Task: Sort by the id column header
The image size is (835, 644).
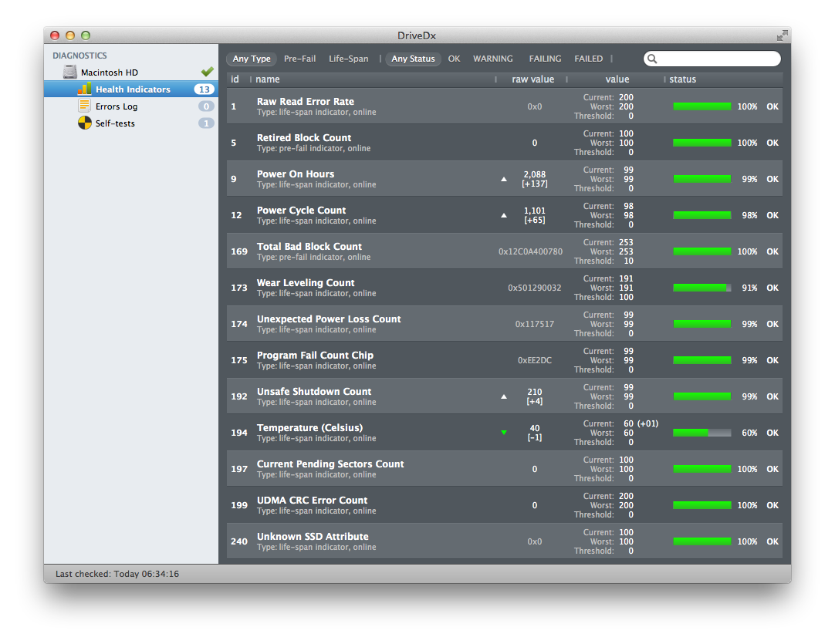Action: pos(238,79)
